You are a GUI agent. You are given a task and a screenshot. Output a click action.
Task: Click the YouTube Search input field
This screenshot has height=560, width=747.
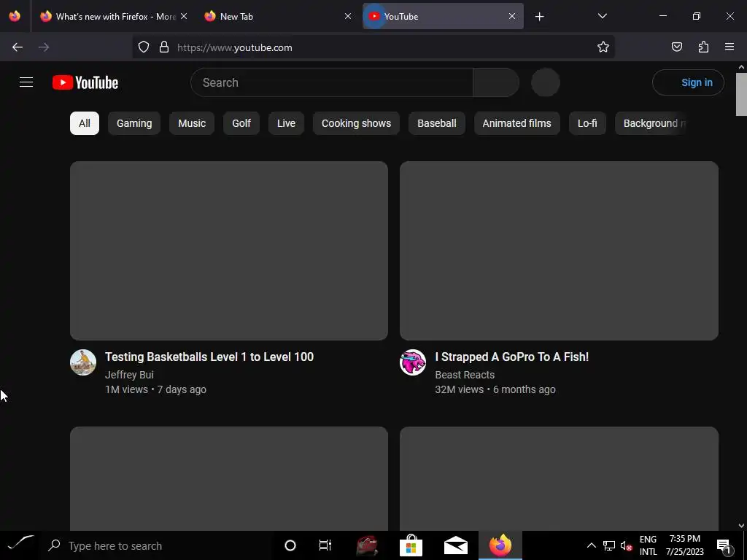point(332,82)
